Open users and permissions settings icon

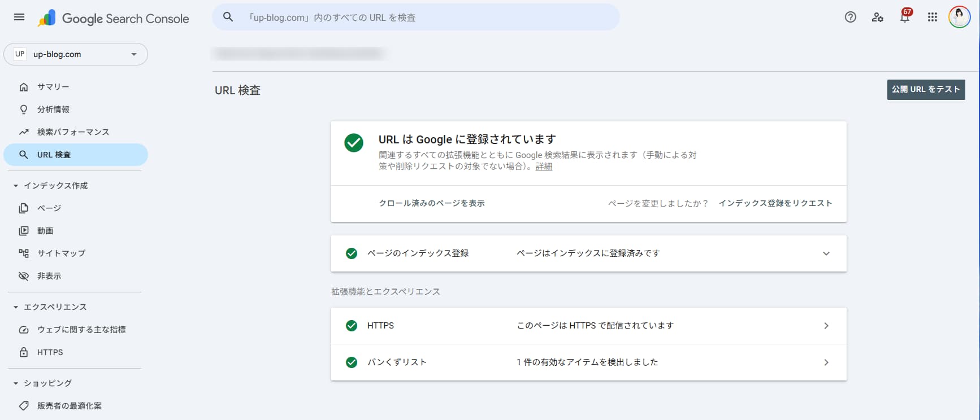click(x=877, y=17)
